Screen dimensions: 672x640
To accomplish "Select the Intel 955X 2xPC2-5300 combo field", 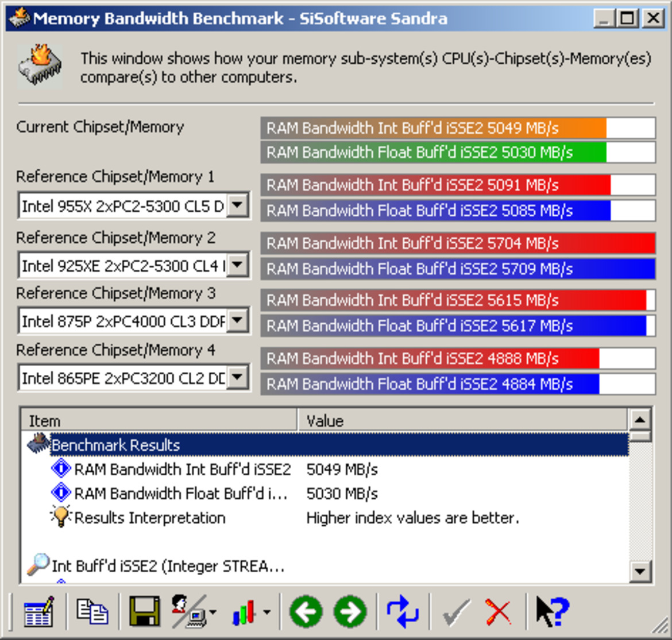I will pos(134,205).
